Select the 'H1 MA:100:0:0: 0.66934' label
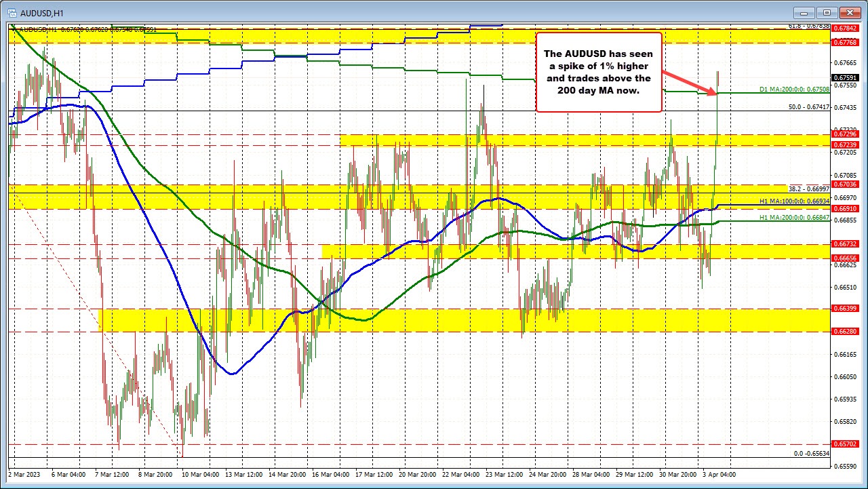The image size is (868, 489). pos(793,202)
